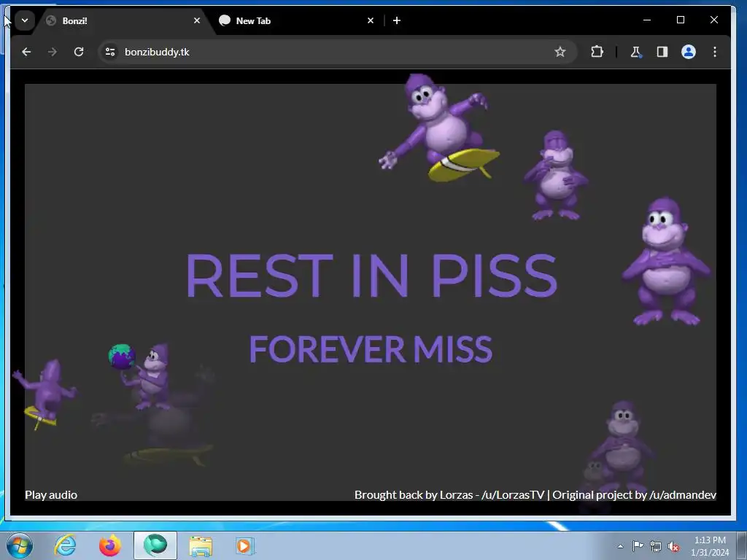This screenshot has height=560, width=747.
Task: Click the large wide-eyed Bonzi standing at the right edge
Action: (x=666, y=262)
